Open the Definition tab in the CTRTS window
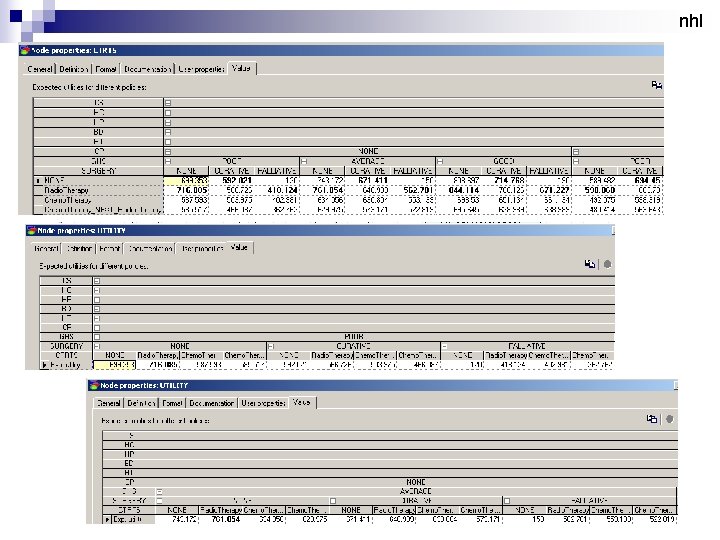The image size is (720, 540). [73, 69]
